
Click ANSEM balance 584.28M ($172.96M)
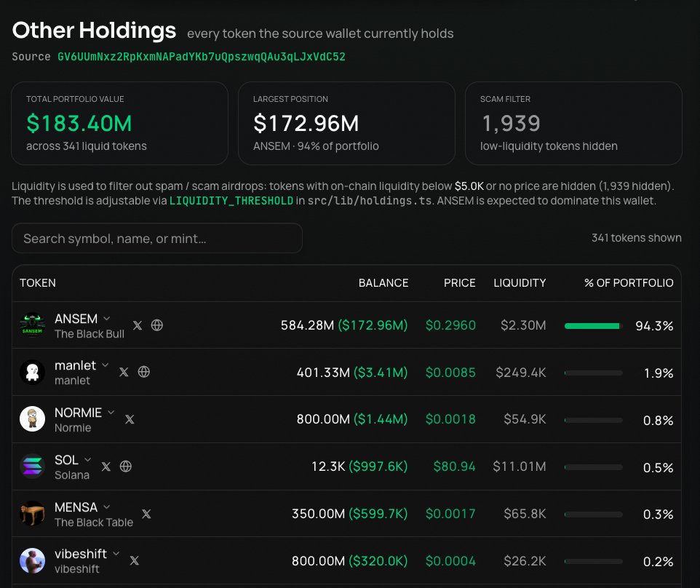[344, 325]
